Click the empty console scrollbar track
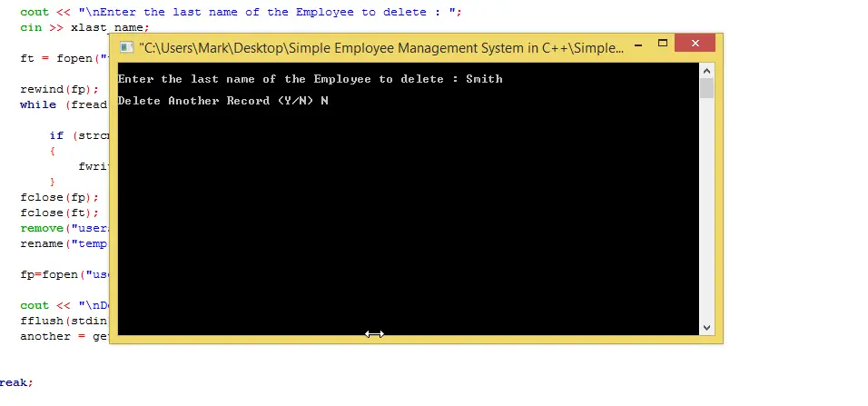Image resolution: width=868 pixels, height=406 pixels. (x=706, y=209)
